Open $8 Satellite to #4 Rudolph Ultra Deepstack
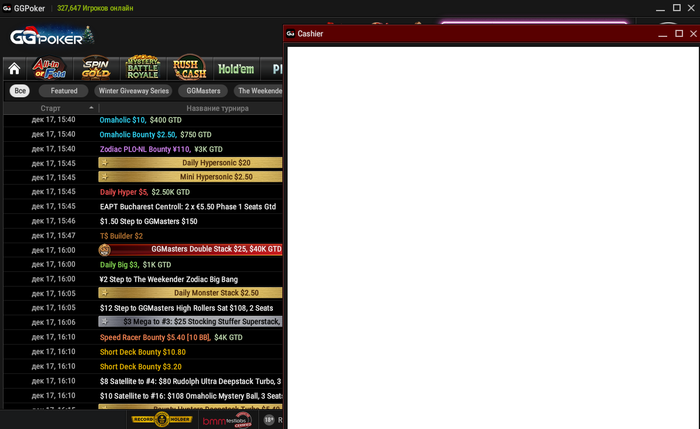 tap(190, 381)
